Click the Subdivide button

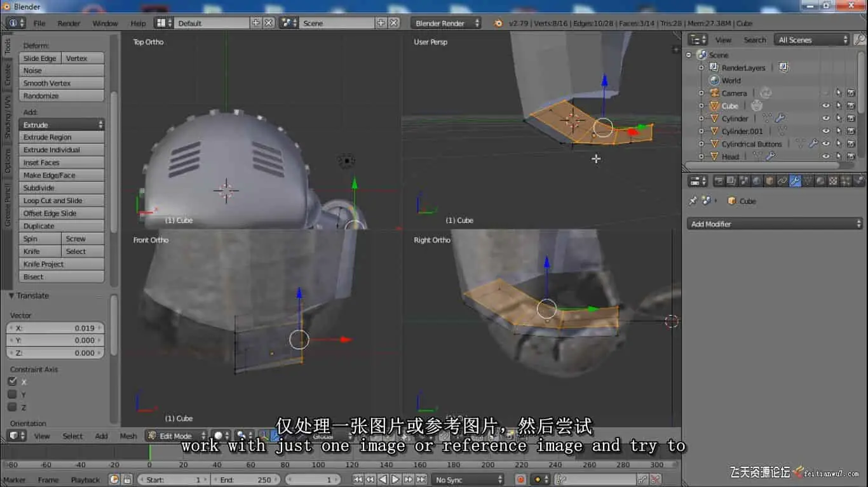[x=61, y=188]
